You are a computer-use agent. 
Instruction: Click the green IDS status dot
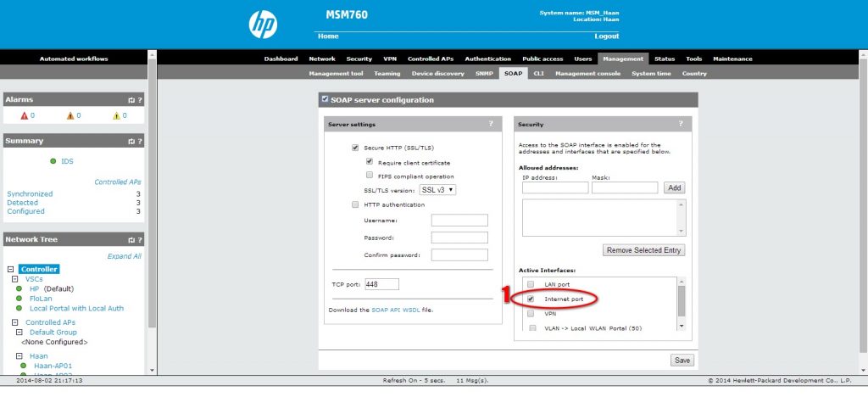click(x=53, y=161)
